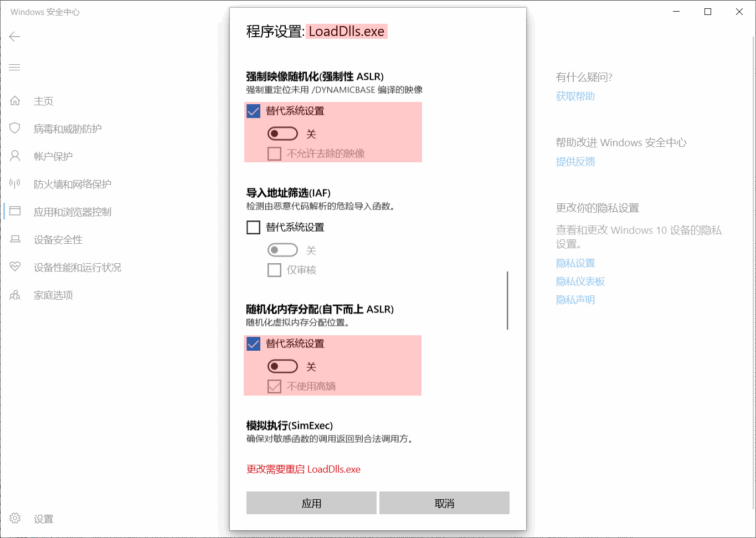The image size is (756, 538).
Task: Uncheck the 不使用高熵 option
Action: tap(274, 386)
